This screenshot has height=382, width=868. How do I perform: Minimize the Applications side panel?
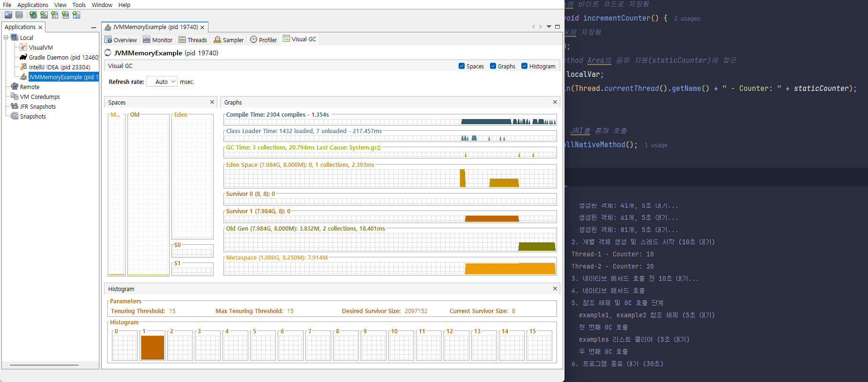[x=94, y=28]
